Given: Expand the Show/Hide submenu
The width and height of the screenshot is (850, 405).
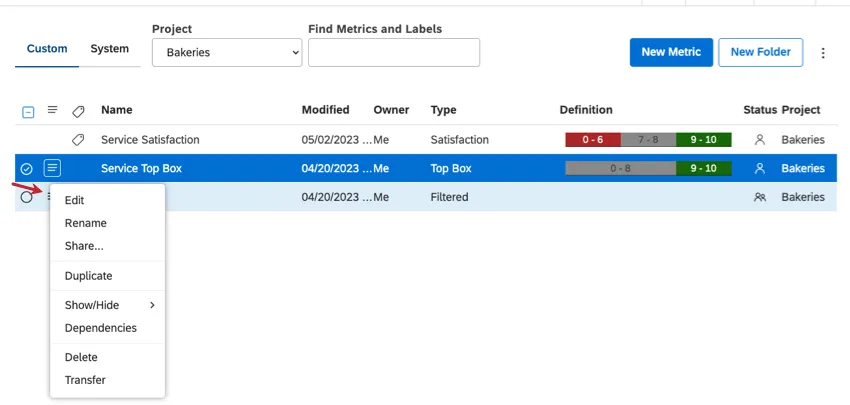Looking at the screenshot, I should (109, 305).
